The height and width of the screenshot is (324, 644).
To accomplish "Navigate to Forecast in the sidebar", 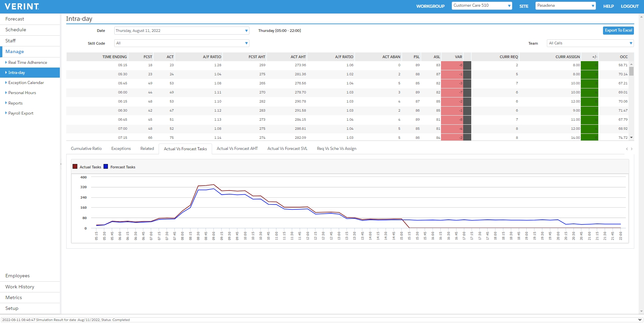I will (14, 19).
